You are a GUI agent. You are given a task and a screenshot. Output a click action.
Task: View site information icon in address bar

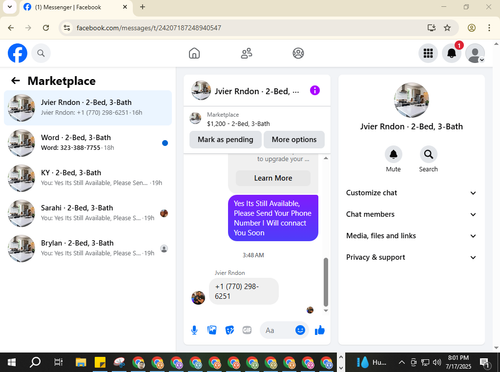[x=67, y=28]
